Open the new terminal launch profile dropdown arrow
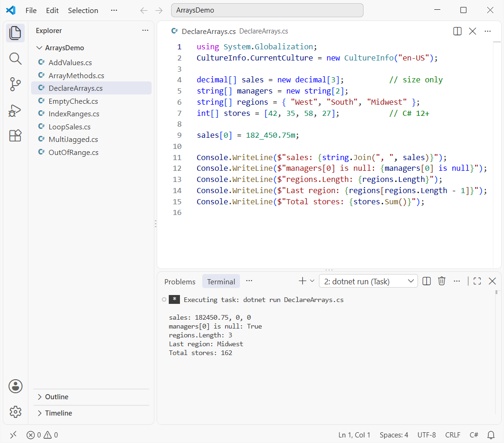The image size is (504, 443). tap(312, 281)
